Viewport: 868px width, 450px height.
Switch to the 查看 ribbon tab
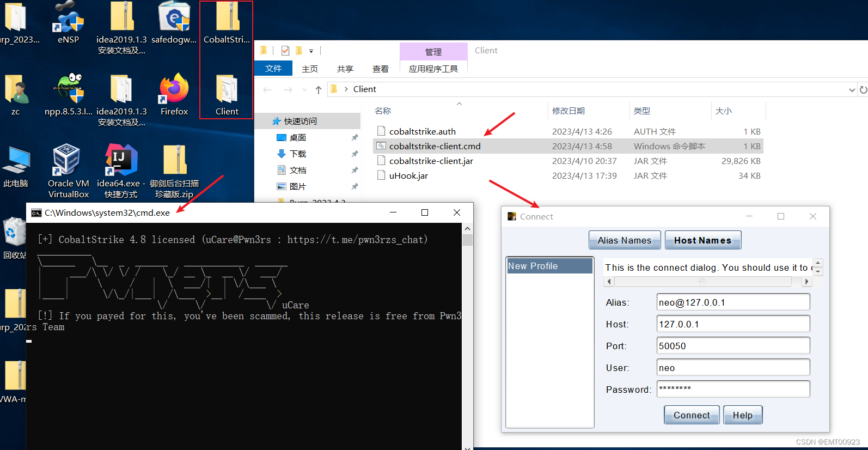[381, 69]
